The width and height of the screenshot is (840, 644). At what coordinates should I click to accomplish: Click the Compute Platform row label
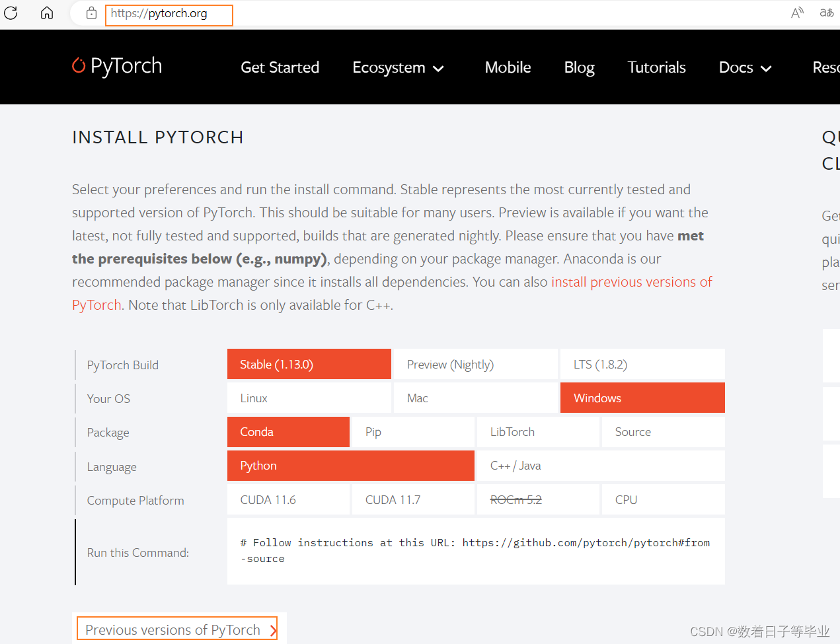tap(135, 501)
